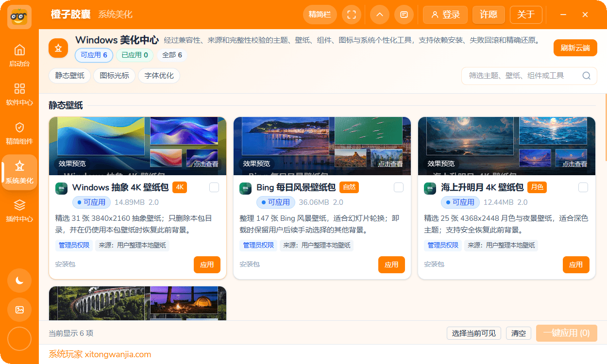The height and width of the screenshot is (364, 607).
Task: Click the orange mascot logo at top-left
Action: (19, 17)
